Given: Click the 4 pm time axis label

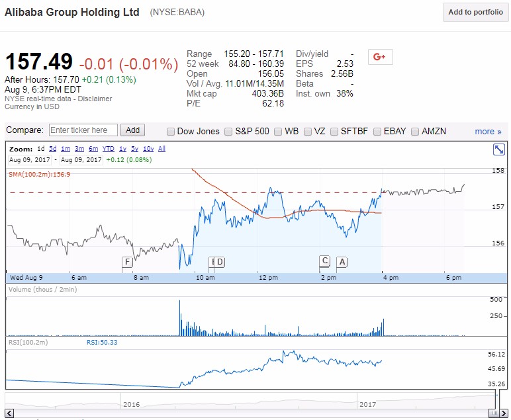Looking at the screenshot, I should [x=391, y=278].
